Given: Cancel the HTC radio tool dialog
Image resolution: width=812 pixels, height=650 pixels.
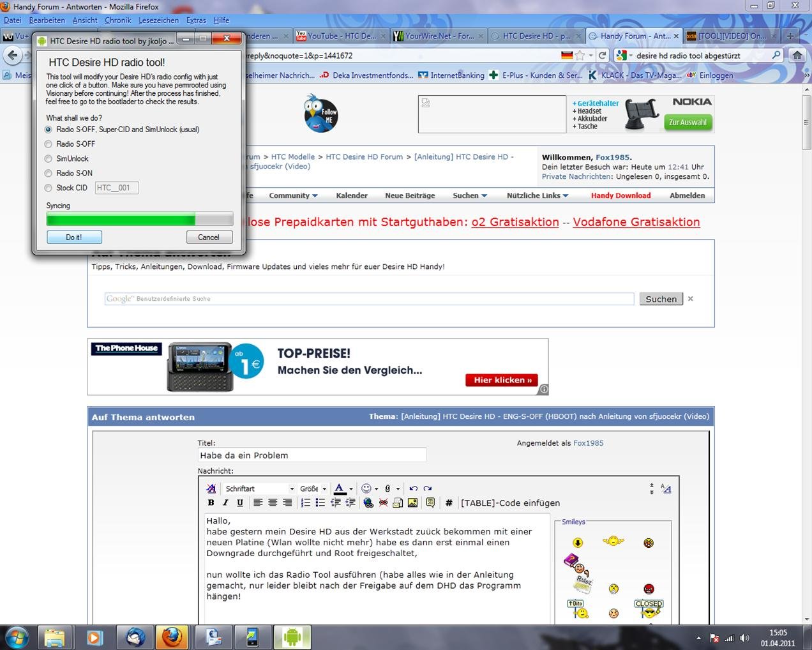Looking at the screenshot, I should [x=209, y=237].
